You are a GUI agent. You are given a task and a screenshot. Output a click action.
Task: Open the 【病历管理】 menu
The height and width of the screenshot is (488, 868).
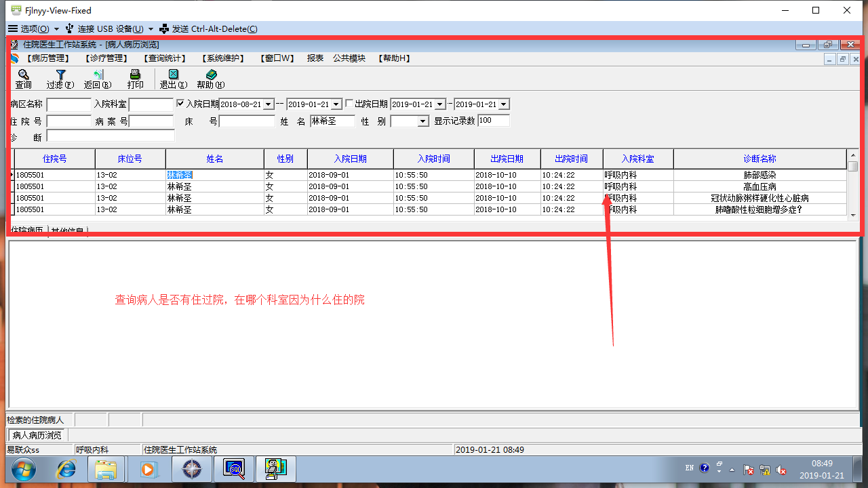tap(48, 58)
